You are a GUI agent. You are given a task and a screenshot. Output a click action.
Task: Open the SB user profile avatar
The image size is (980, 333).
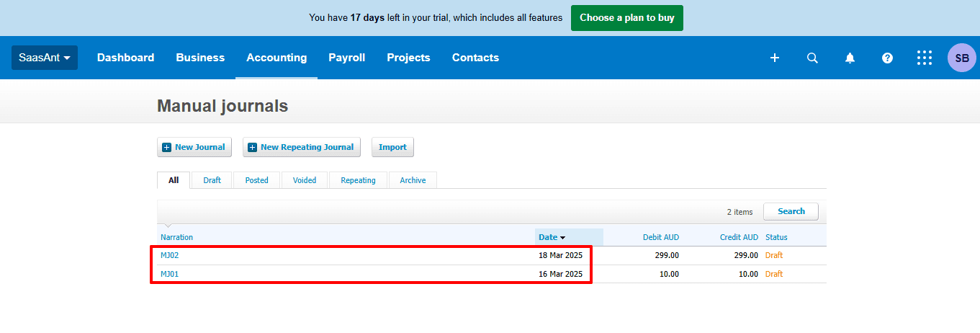click(x=961, y=58)
